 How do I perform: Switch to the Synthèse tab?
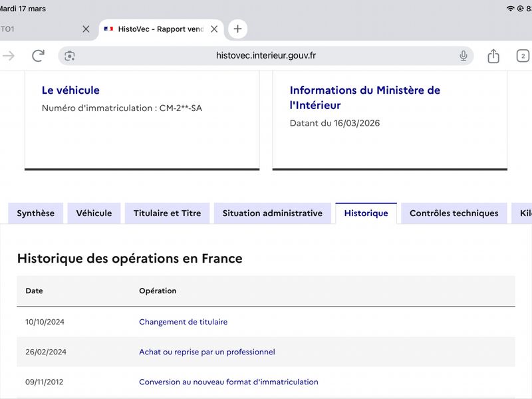pos(36,213)
